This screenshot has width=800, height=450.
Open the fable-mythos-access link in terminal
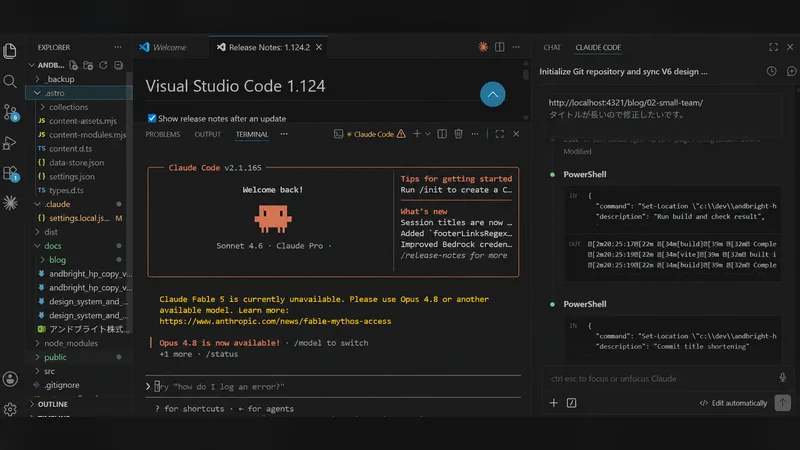(275, 321)
